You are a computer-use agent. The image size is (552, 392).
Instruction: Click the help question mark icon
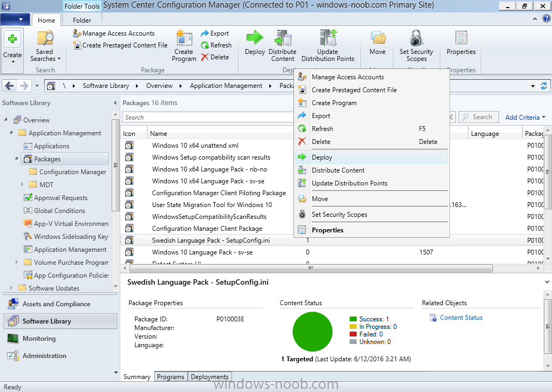tap(547, 19)
